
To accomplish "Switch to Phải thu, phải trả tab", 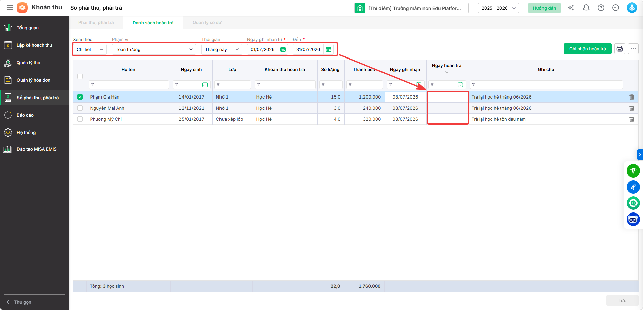I will click(x=96, y=23).
